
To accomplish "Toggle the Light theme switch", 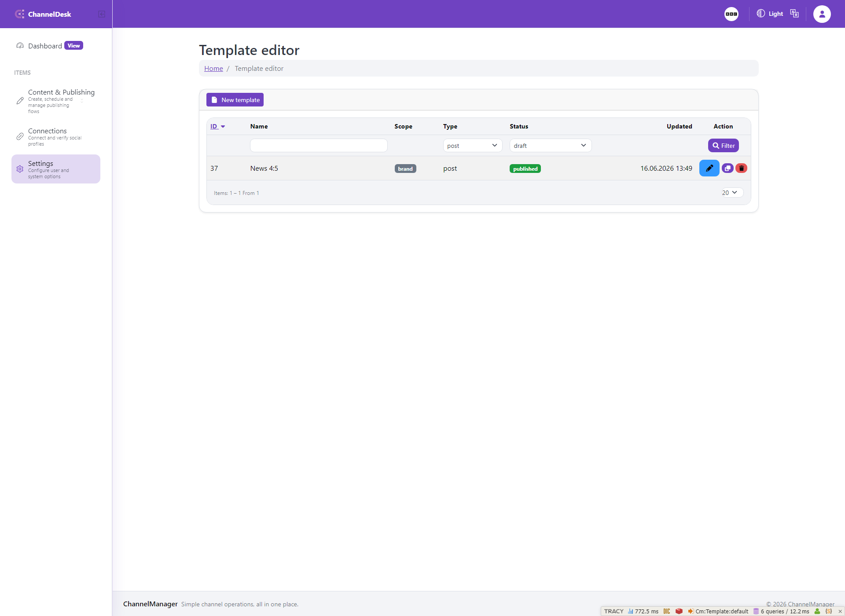I will [x=770, y=14].
